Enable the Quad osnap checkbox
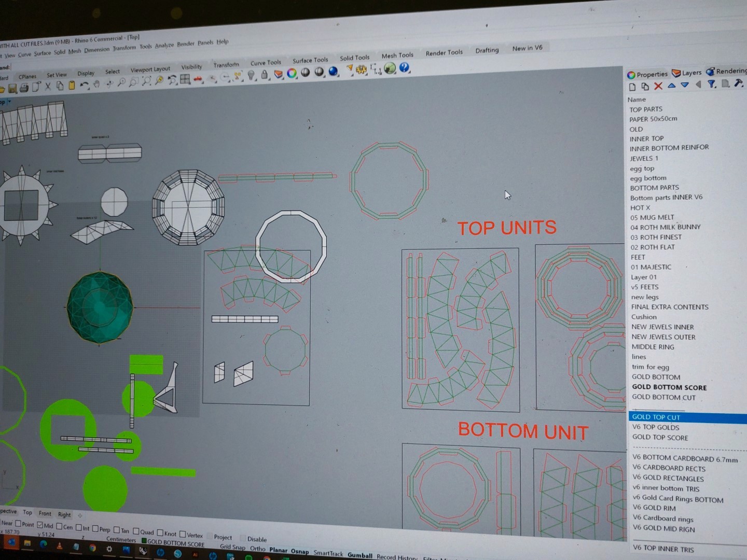Image resolution: width=747 pixels, height=560 pixels. click(136, 531)
